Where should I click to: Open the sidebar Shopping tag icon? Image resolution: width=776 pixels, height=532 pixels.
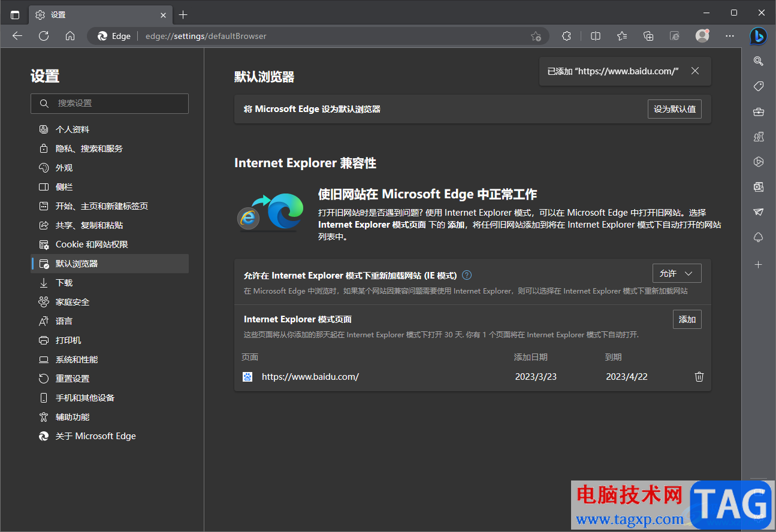click(x=759, y=86)
